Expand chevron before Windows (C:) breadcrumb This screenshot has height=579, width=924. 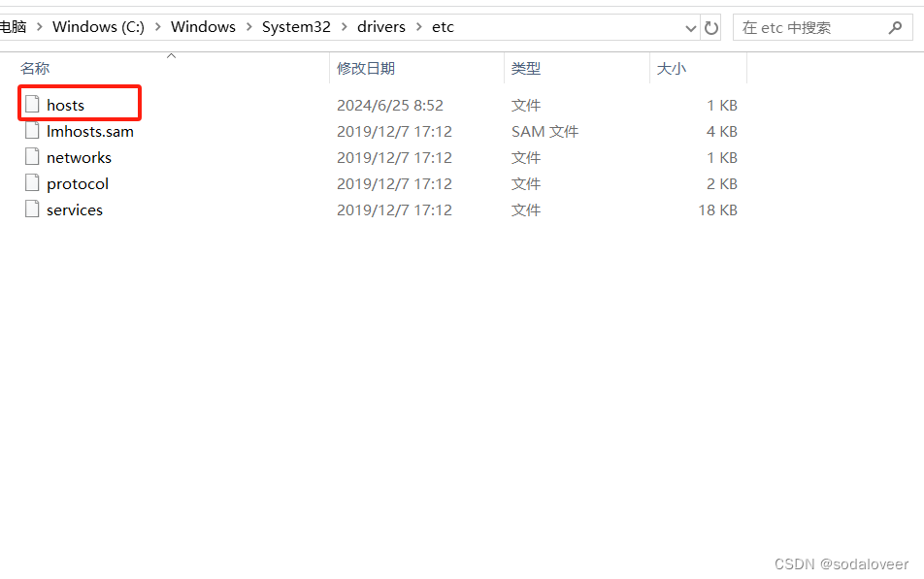40,27
